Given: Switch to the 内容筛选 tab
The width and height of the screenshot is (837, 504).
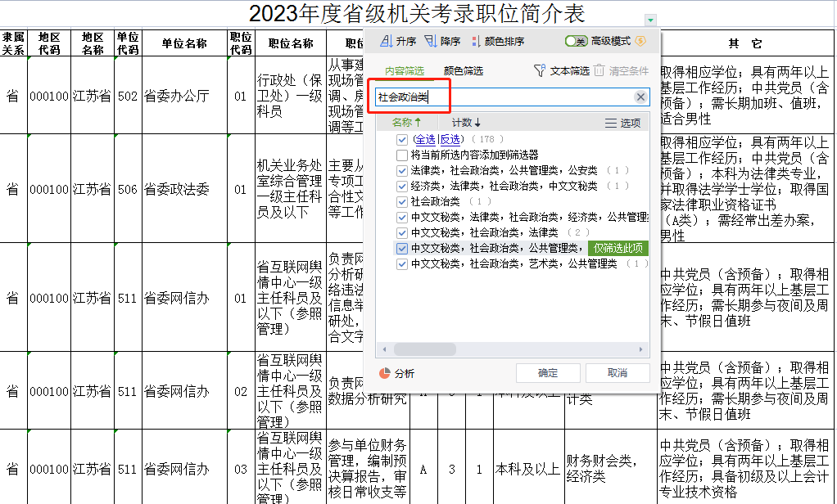Looking at the screenshot, I should point(405,71).
